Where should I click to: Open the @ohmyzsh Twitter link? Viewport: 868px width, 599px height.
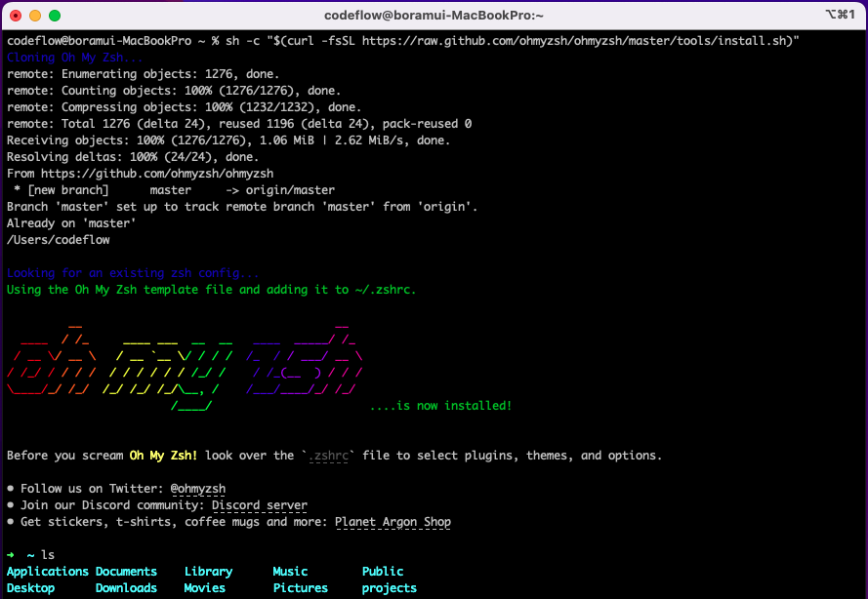coord(197,489)
